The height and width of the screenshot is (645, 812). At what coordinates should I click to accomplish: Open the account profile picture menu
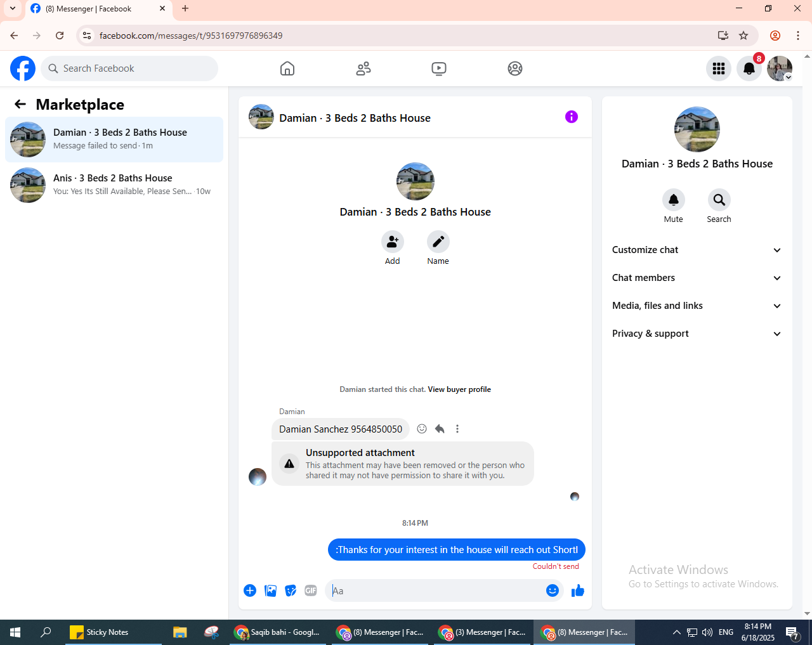(x=780, y=68)
